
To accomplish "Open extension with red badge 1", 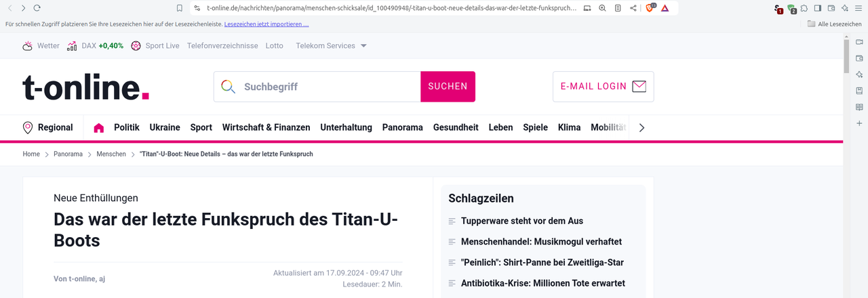I will pyautogui.click(x=778, y=9).
